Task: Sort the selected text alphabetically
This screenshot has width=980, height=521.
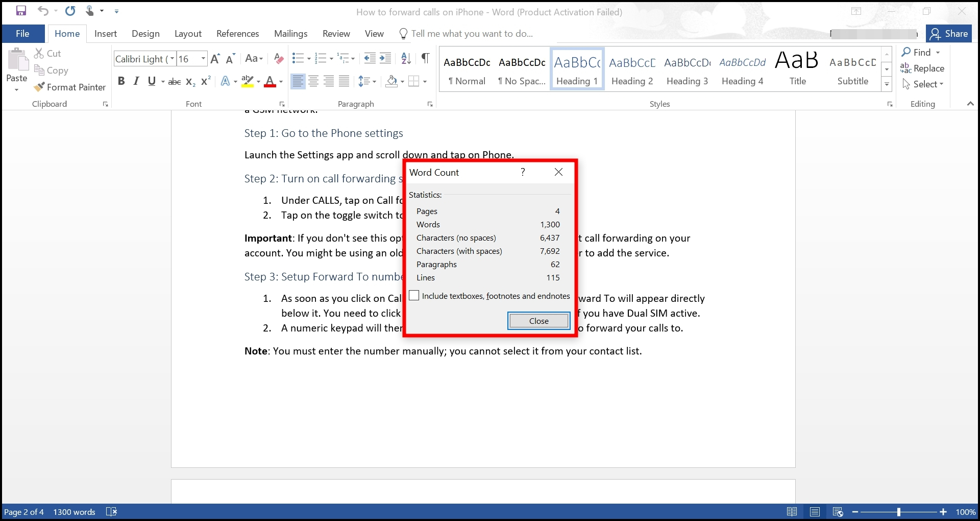Action: (x=406, y=59)
